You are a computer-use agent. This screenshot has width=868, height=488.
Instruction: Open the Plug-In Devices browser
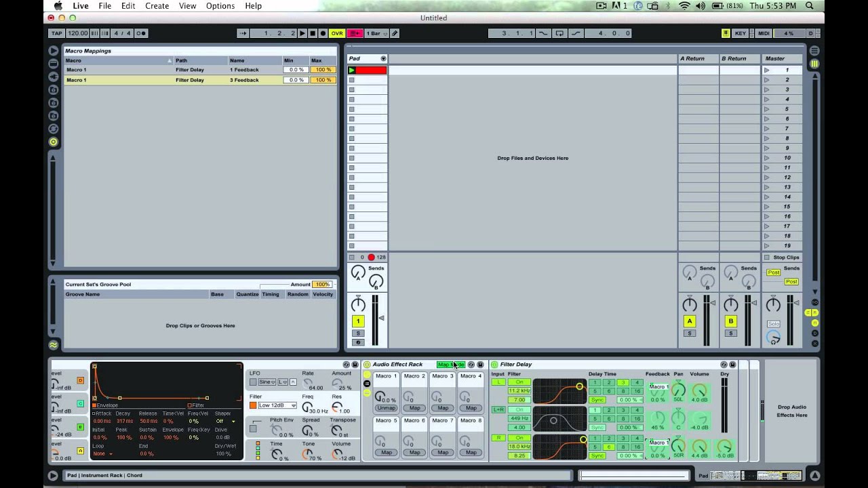point(53,77)
